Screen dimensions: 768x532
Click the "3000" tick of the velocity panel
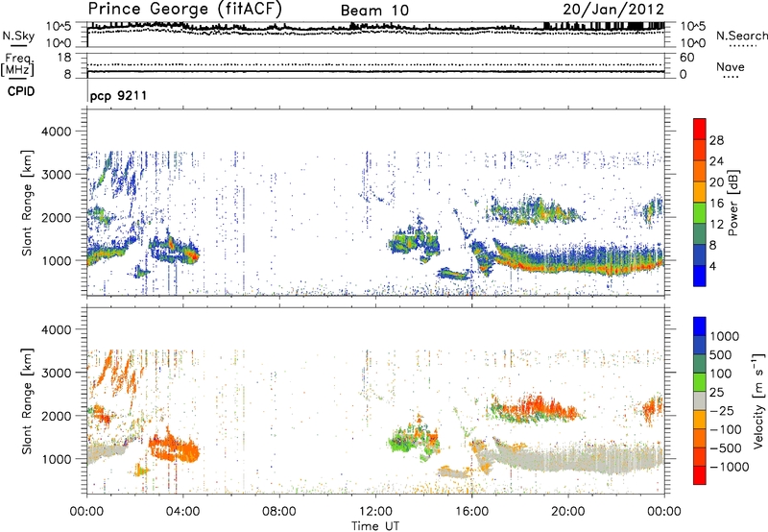click(x=59, y=373)
